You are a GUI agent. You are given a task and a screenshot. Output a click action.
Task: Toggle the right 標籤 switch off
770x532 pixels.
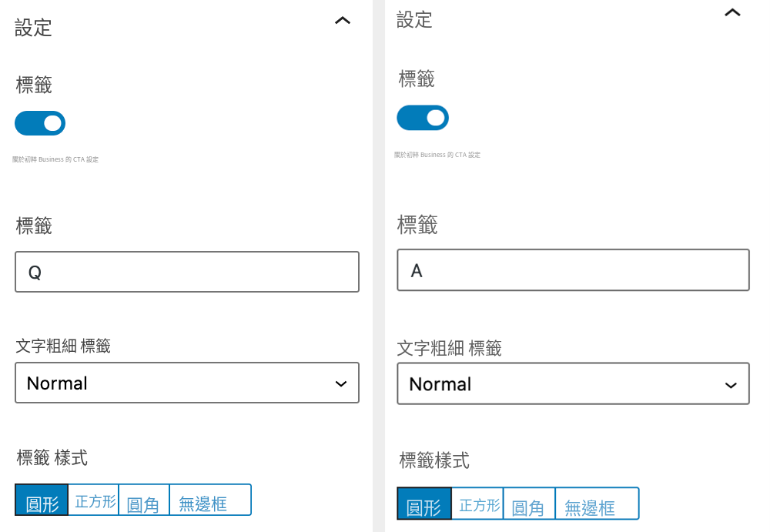click(422, 118)
